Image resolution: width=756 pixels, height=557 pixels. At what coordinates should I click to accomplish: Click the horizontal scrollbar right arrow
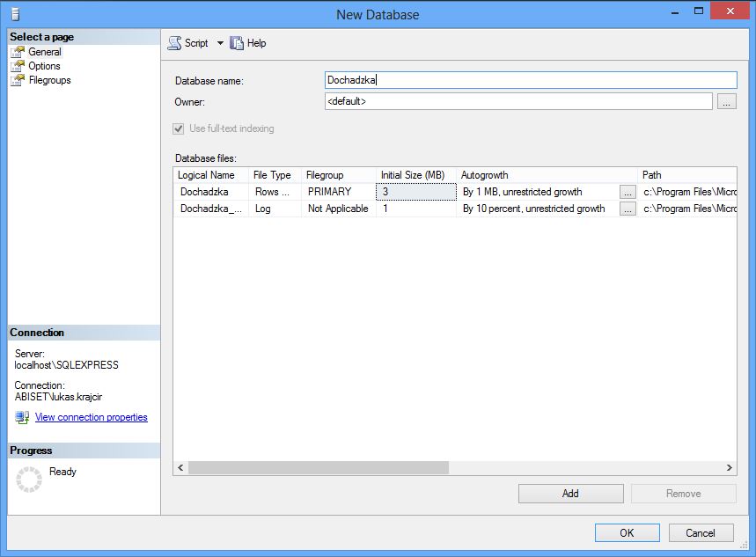[729, 467]
